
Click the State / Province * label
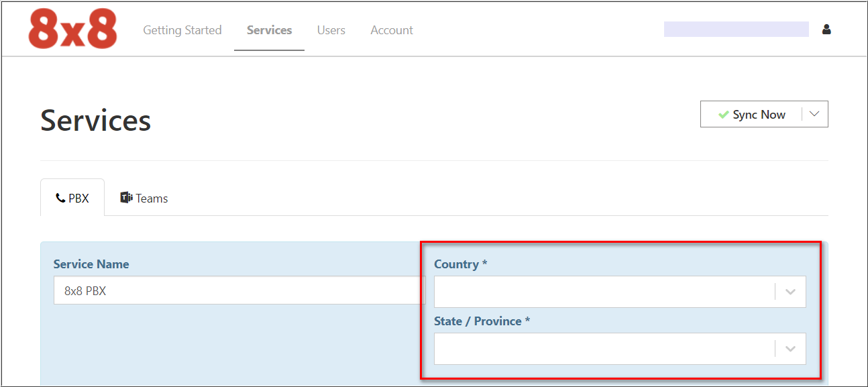pos(482,321)
